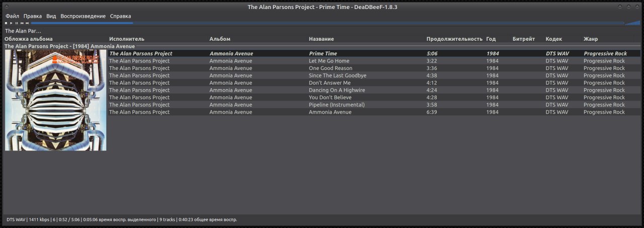Sort by Название column header

click(x=321, y=39)
